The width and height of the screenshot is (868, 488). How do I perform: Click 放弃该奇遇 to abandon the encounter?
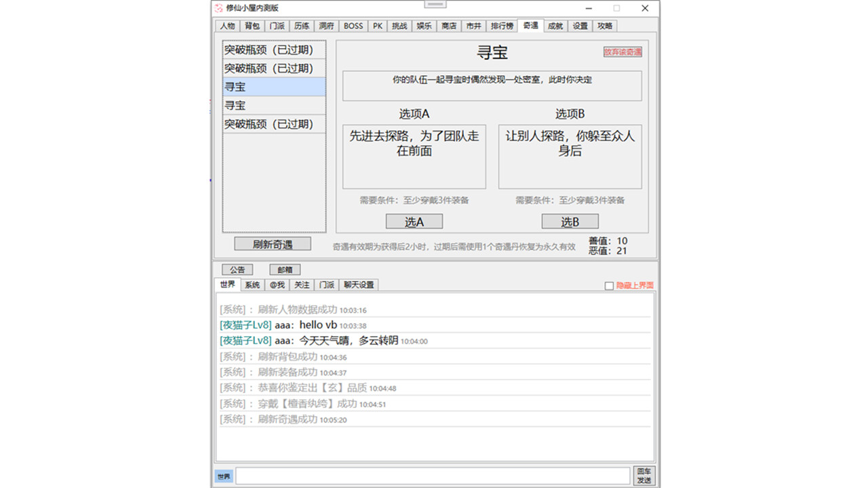pyautogui.click(x=621, y=51)
